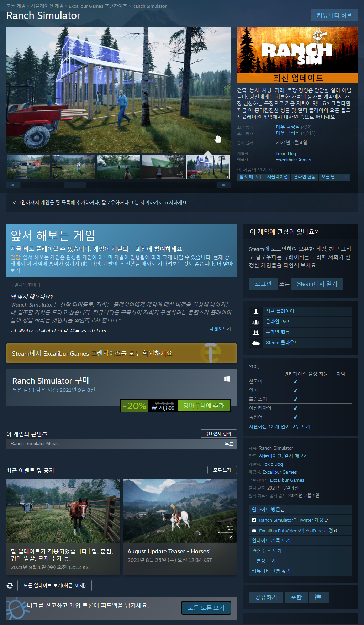Open the main screenshot of barn construction

[x=118, y=90]
